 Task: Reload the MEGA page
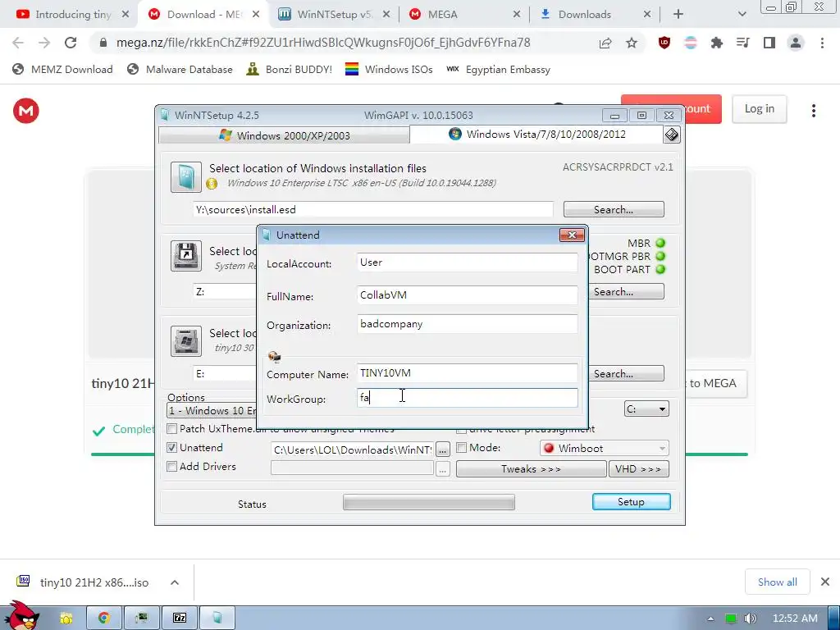pos(71,43)
